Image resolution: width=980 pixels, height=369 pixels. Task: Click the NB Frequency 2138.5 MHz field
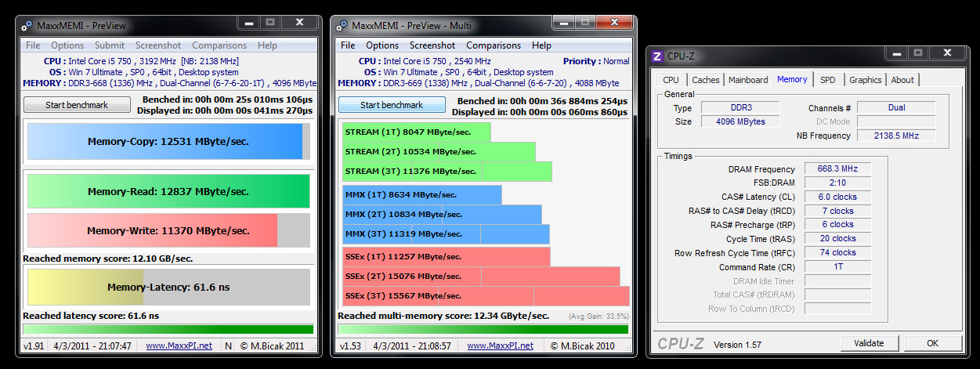(898, 136)
